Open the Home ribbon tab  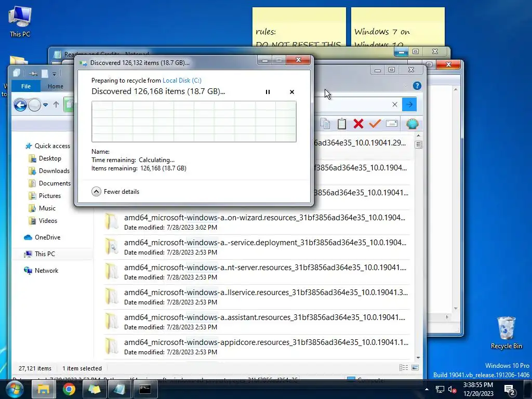pyautogui.click(x=55, y=86)
